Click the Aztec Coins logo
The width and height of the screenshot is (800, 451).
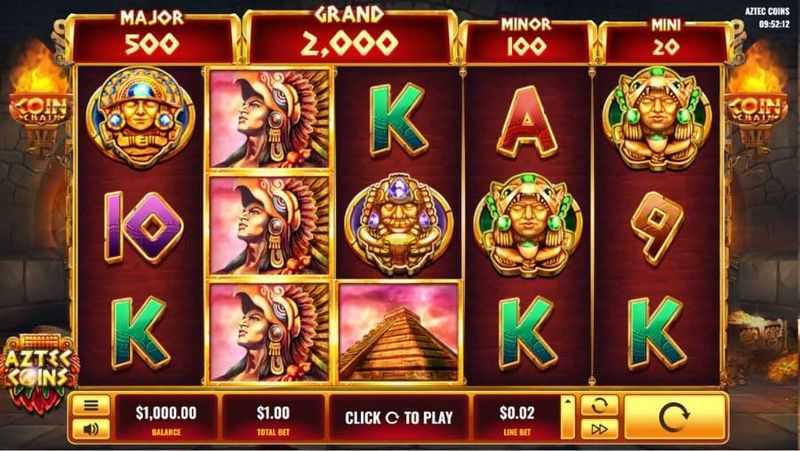39,371
